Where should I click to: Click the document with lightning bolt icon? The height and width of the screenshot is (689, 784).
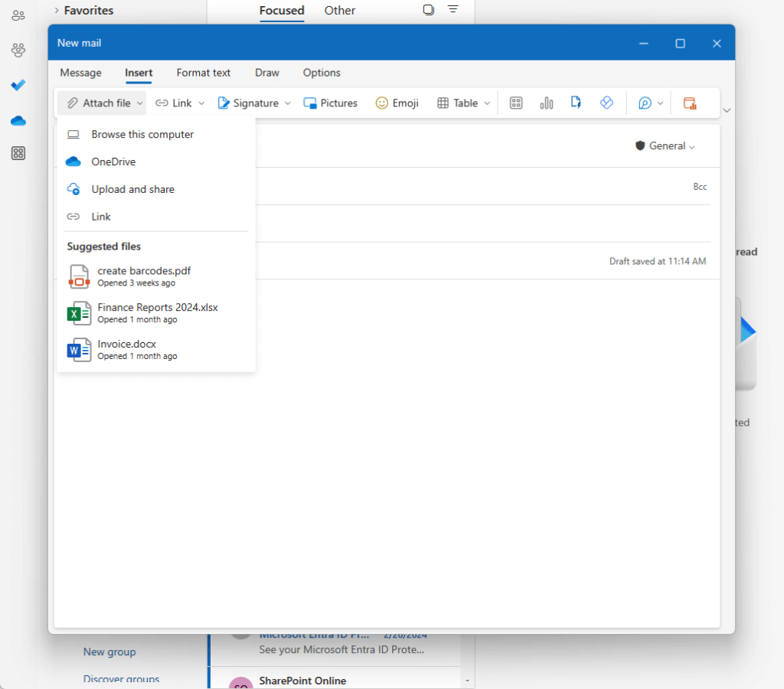click(x=576, y=103)
